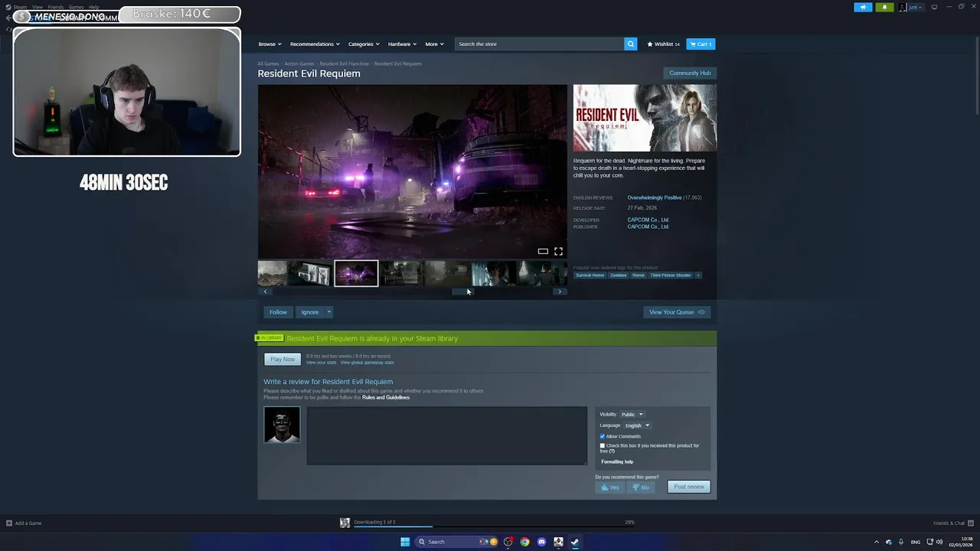Open the Steam Big Picture mode icon
980x551 pixels.
[934, 7]
